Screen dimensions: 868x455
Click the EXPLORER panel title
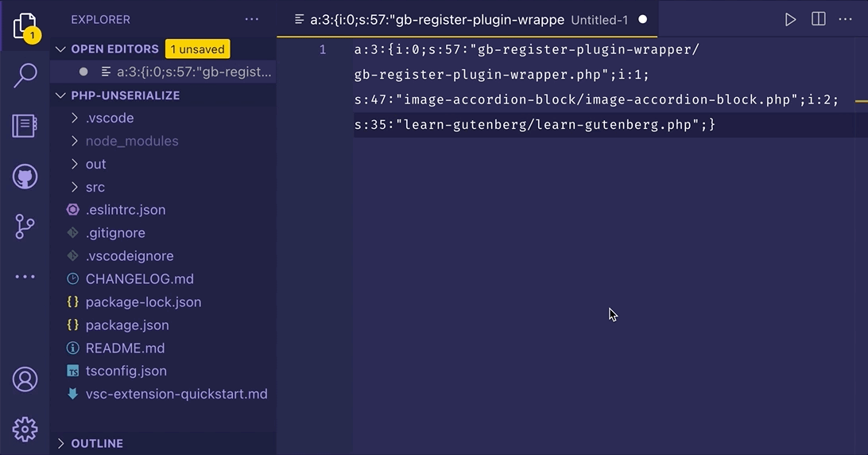pos(101,19)
